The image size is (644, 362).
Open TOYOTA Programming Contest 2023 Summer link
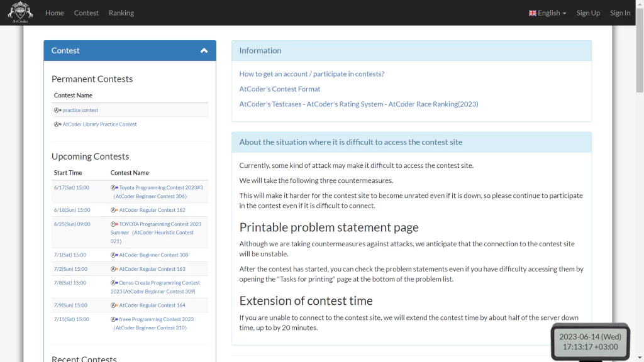pyautogui.click(x=156, y=233)
